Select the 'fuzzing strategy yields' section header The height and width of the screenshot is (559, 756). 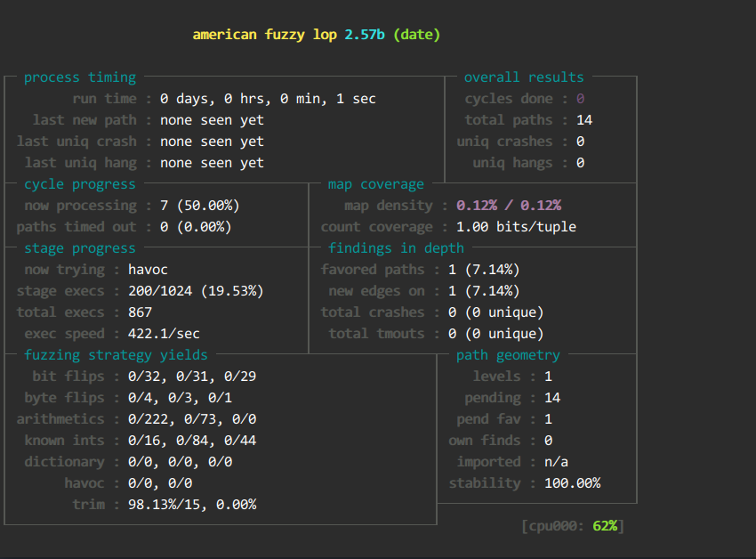tap(116, 354)
